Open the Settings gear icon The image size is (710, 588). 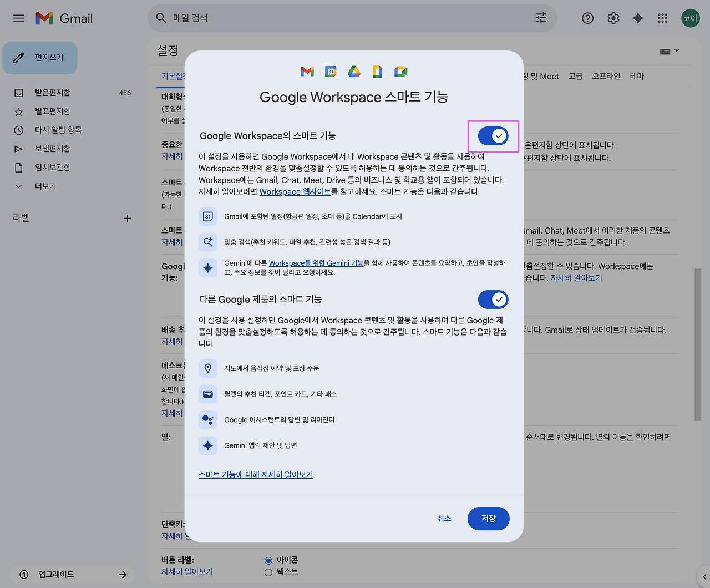613,18
